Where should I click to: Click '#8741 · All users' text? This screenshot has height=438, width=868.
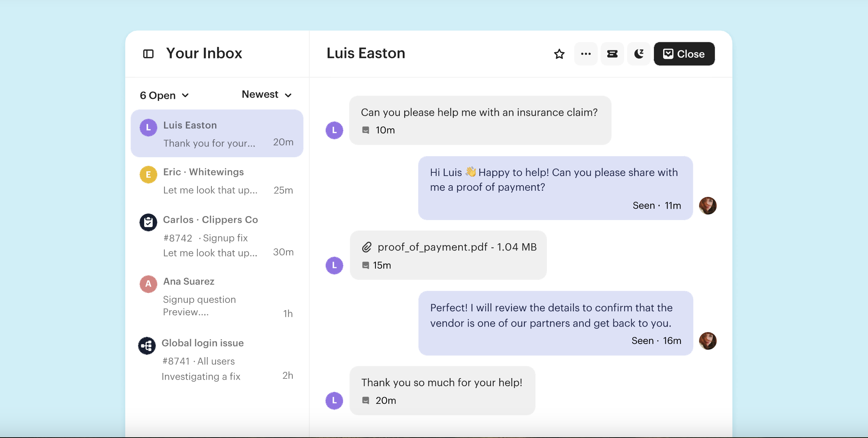199,361
